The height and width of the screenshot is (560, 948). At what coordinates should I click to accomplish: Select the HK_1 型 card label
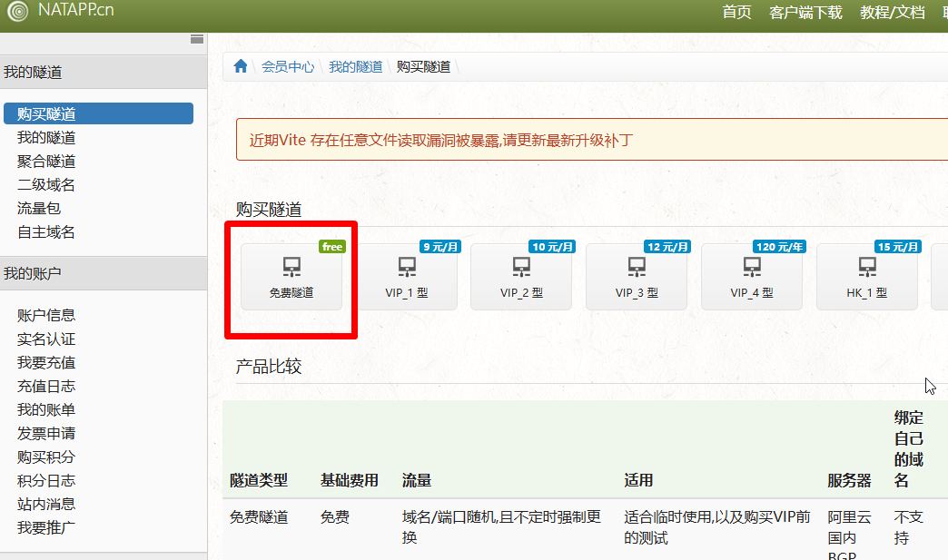[x=867, y=293]
